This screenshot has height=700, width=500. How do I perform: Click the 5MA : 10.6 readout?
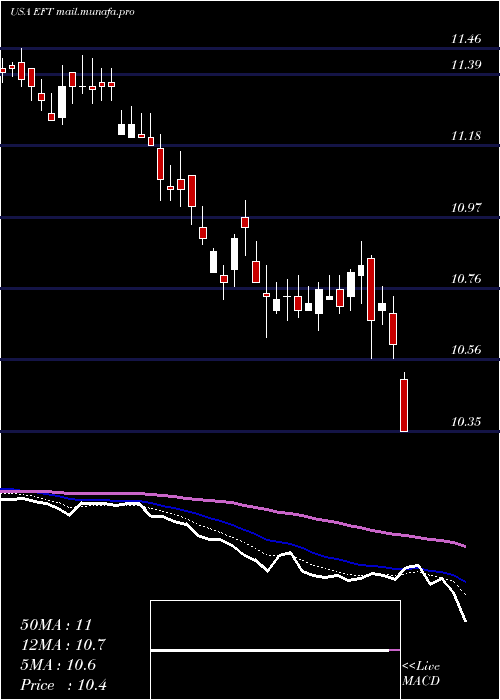[58, 665]
